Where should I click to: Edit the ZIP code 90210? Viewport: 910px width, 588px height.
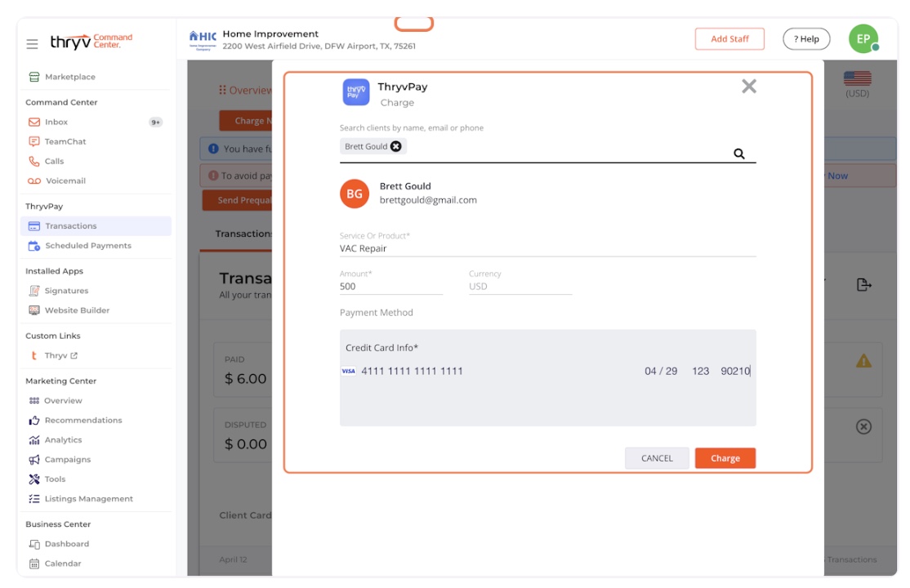(x=735, y=371)
